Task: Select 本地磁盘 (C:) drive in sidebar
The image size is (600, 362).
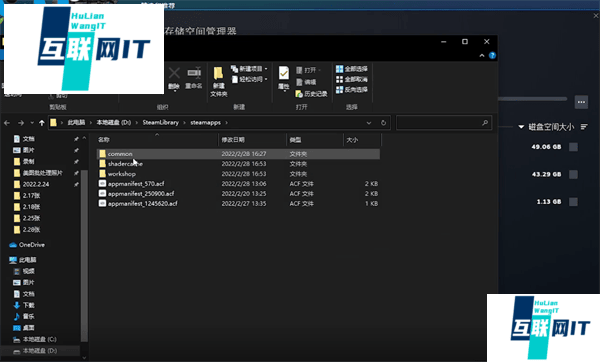Action: pos(35,339)
